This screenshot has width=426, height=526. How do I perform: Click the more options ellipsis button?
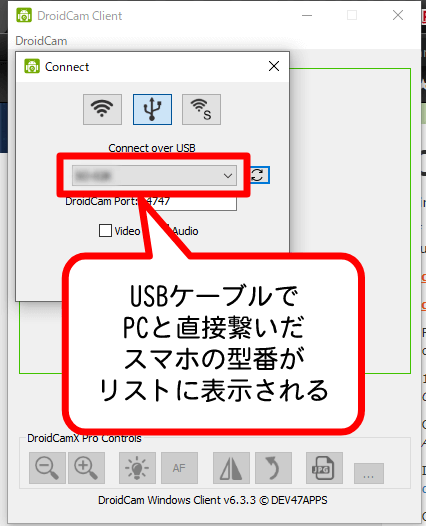coord(369,473)
